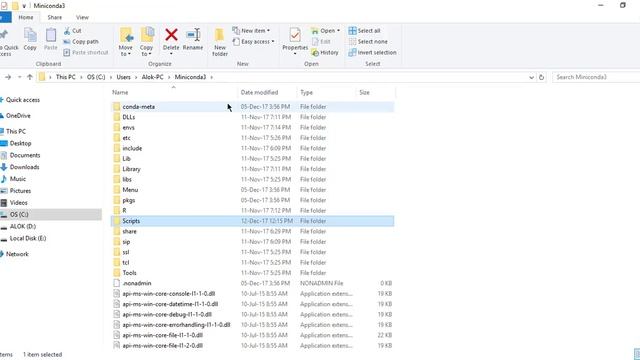The height and width of the screenshot is (360, 640).
Task: Switch to the Share ribbon tab
Action: (55, 18)
